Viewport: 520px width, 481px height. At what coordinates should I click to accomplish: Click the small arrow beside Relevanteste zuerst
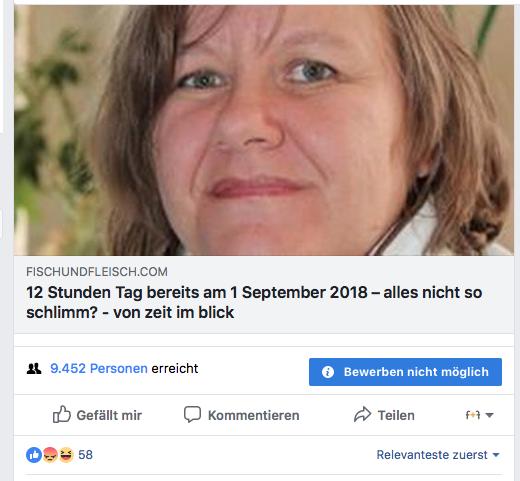pos(496,455)
